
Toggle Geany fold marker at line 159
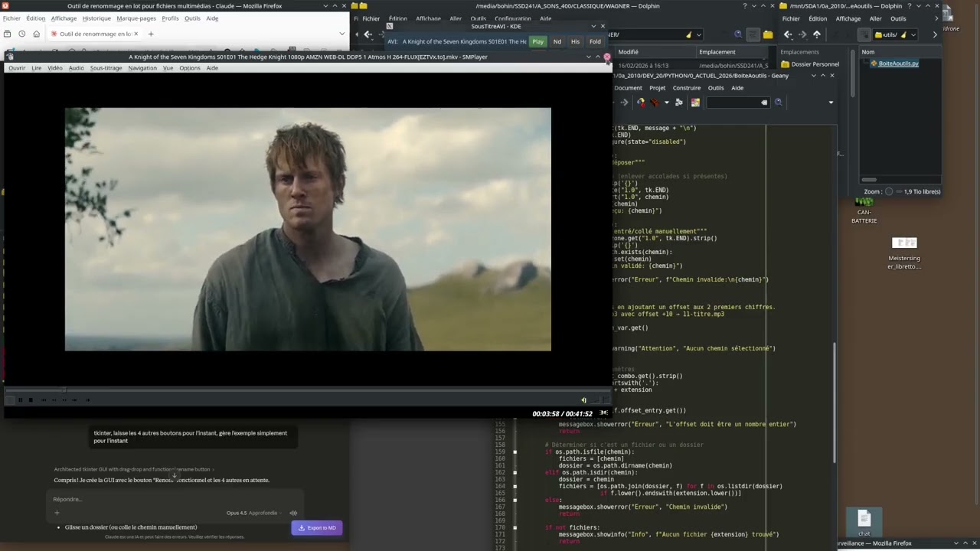(x=514, y=452)
